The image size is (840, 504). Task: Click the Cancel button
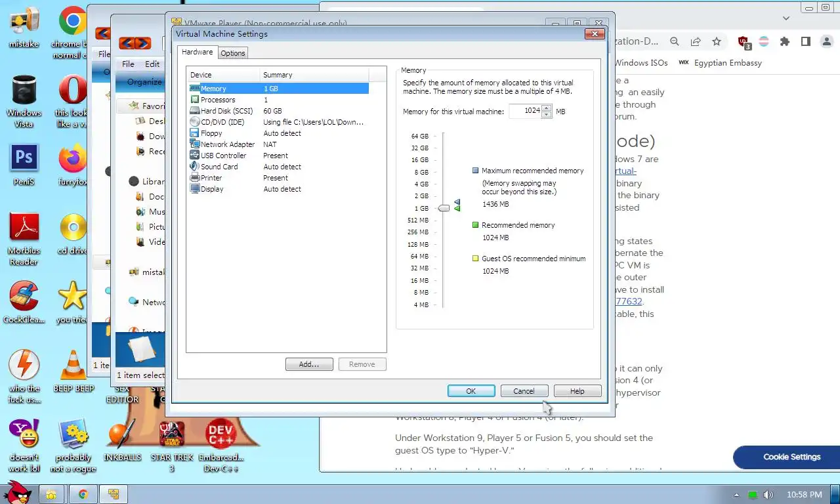(x=524, y=391)
